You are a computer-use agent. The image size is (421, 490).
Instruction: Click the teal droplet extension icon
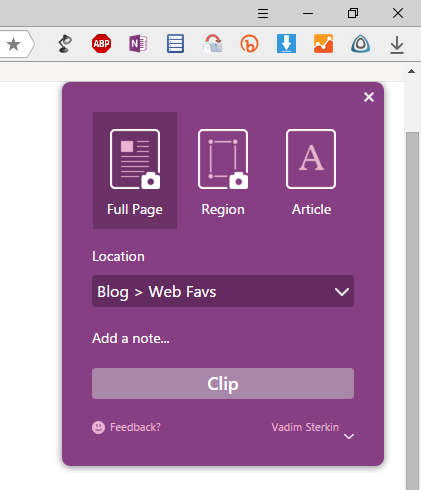[360, 44]
